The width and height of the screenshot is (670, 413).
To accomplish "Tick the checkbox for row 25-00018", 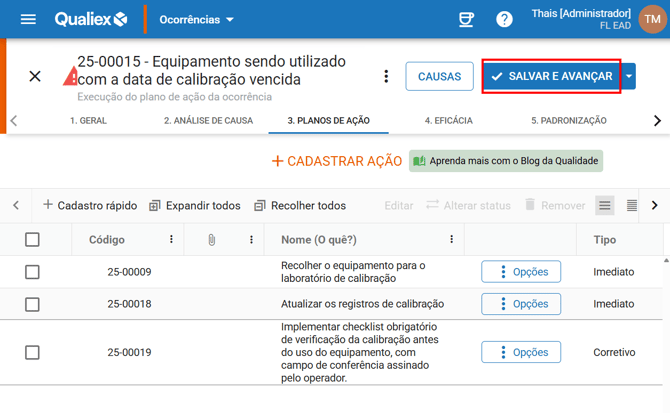I will point(32,304).
